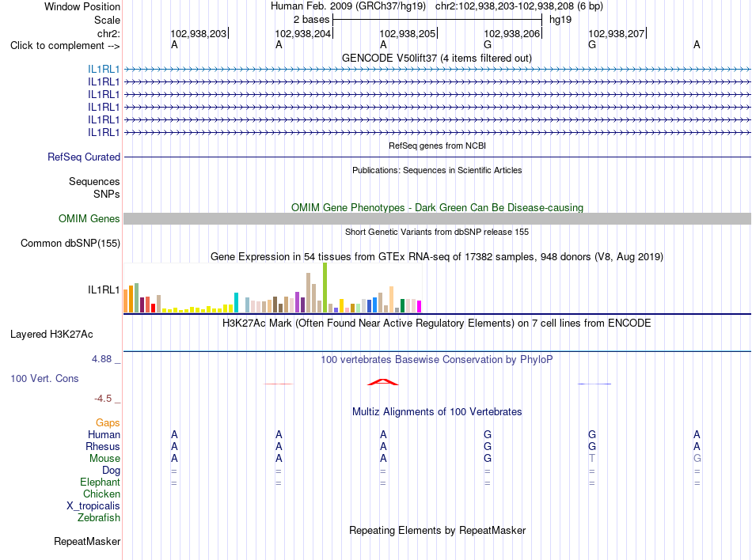This screenshot has height=560, width=752.
Task: Click the gray OMIM Genes bar
Action: click(x=438, y=219)
